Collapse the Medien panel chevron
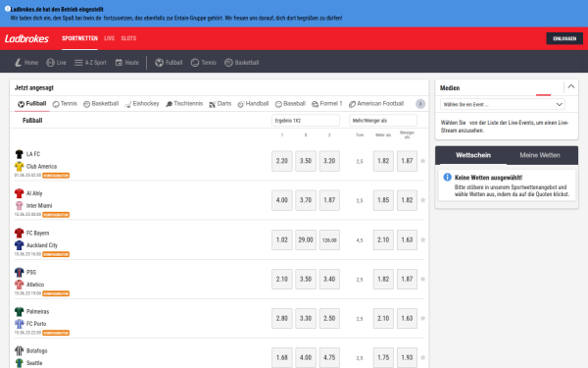Image resolution: width=588 pixels, height=368 pixels. 571,86
